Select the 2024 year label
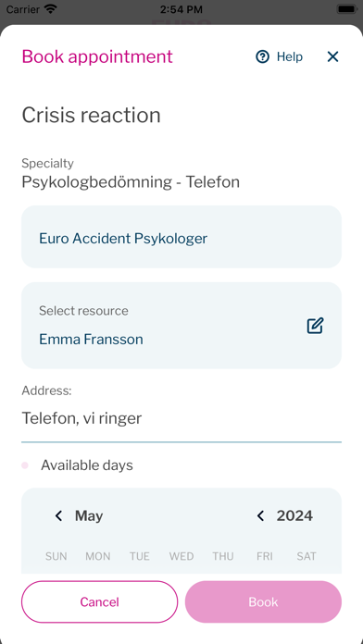 click(294, 516)
